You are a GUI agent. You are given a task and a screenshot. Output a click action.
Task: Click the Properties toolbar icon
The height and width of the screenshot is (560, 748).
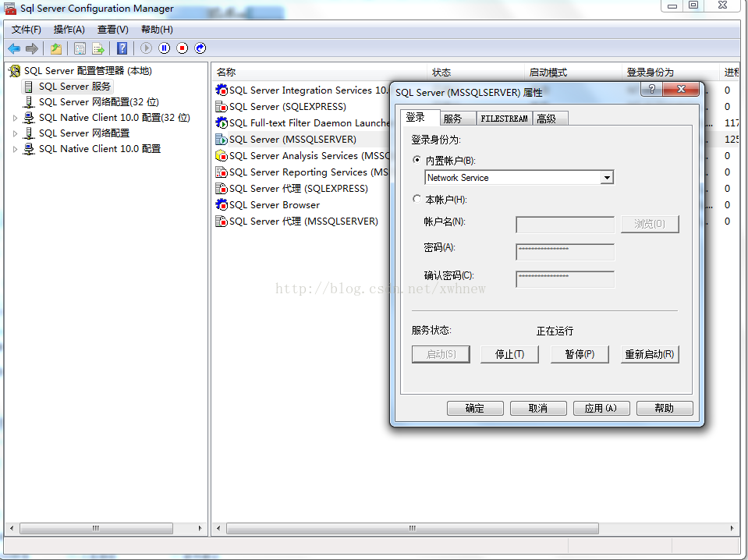point(80,48)
